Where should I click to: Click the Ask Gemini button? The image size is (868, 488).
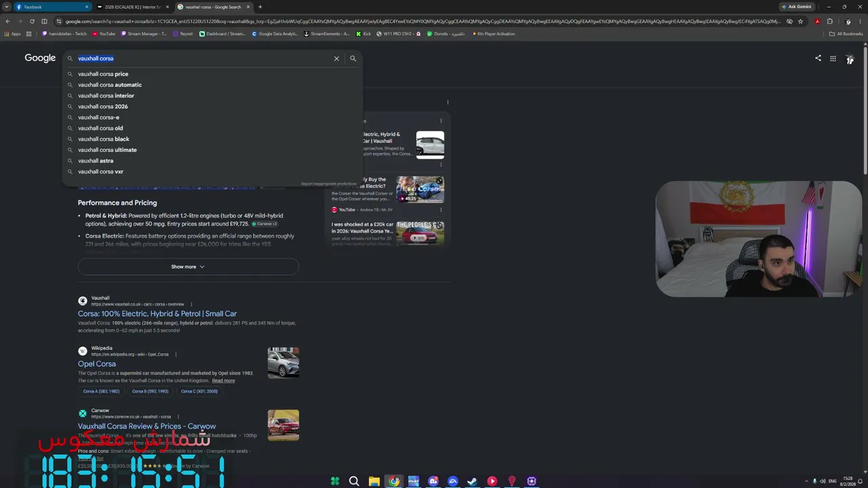coord(797,7)
